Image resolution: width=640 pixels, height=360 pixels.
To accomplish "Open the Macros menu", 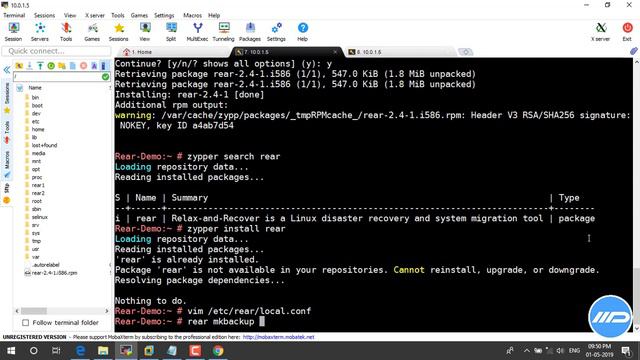I will click(192, 15).
